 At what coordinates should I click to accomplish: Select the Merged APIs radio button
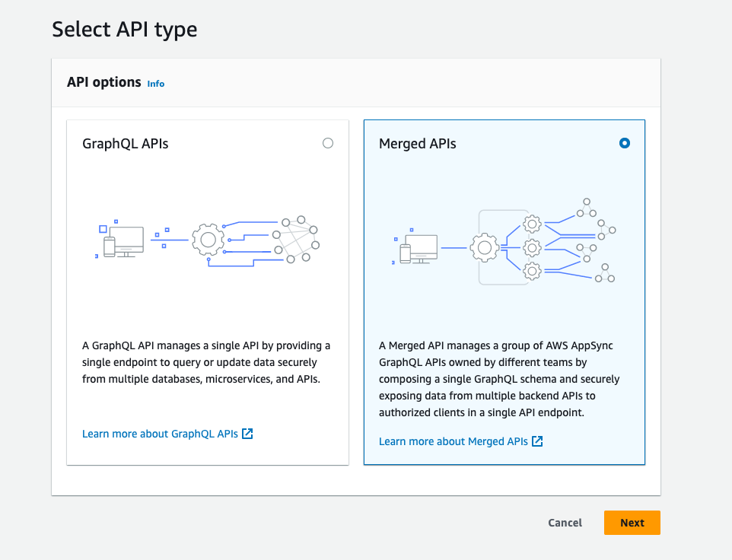[625, 143]
